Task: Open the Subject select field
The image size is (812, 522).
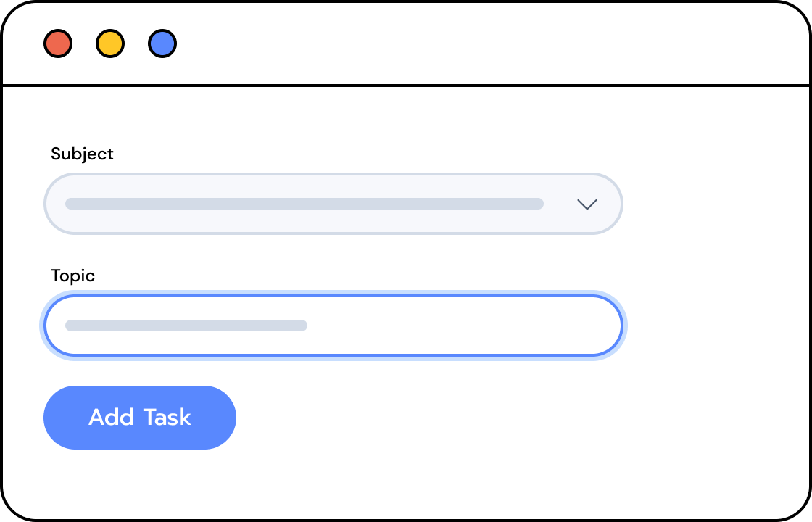Action: [333, 204]
